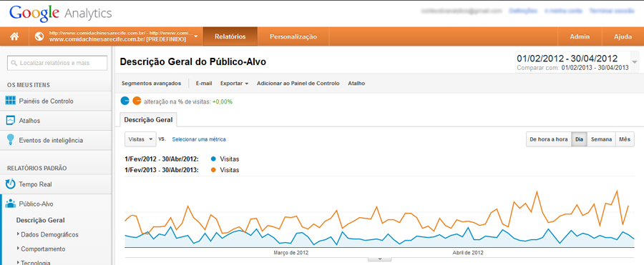
Task: Click the blue segment circle icon
Action: point(125,101)
